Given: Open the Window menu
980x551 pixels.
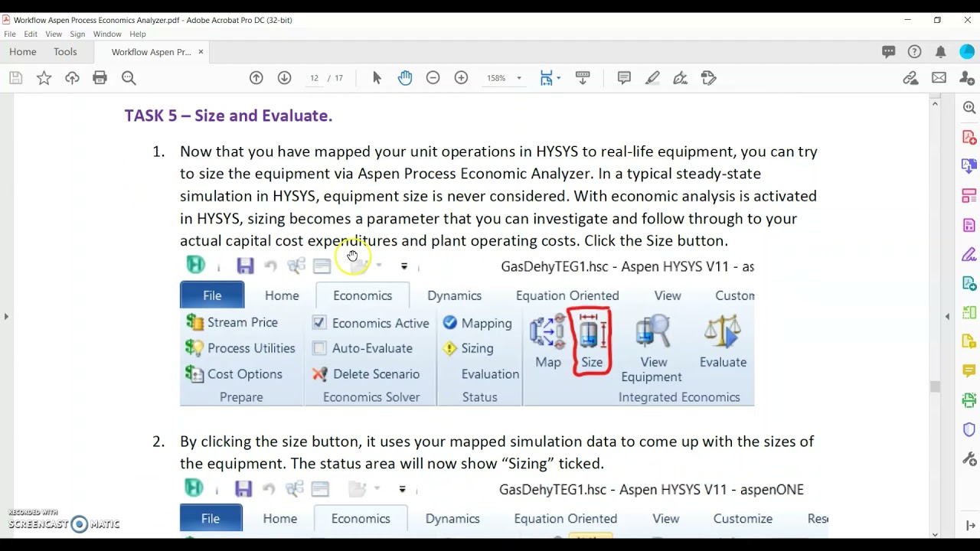Looking at the screenshot, I should coord(107,34).
